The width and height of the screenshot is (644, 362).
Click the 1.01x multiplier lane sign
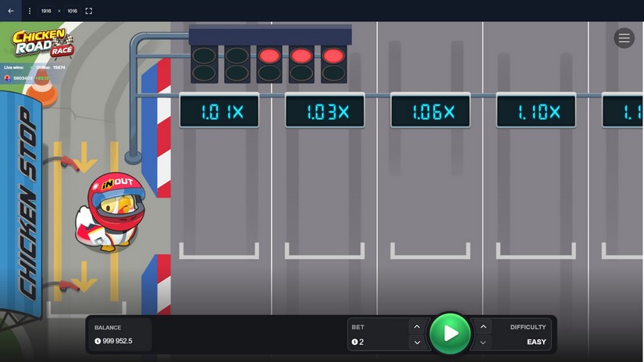tap(219, 111)
